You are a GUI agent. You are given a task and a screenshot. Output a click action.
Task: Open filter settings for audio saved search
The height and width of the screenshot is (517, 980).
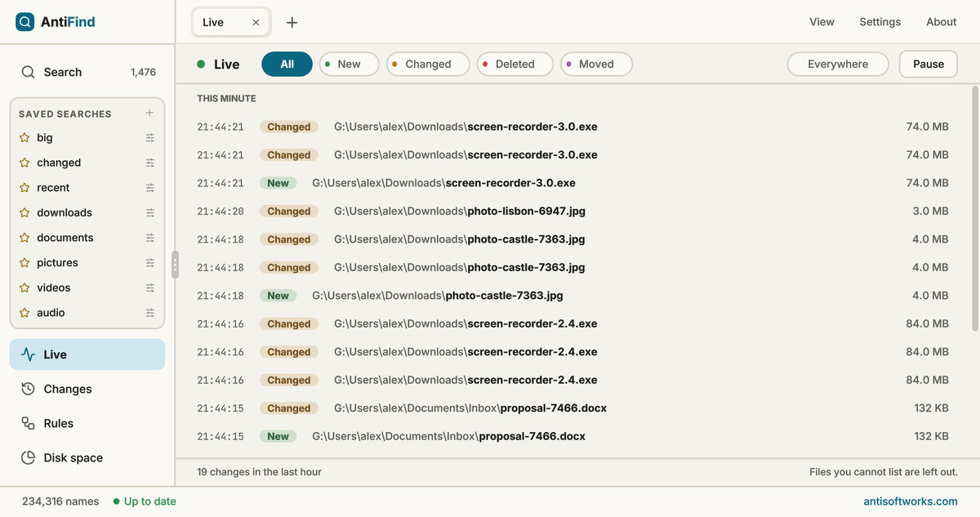pyautogui.click(x=150, y=313)
